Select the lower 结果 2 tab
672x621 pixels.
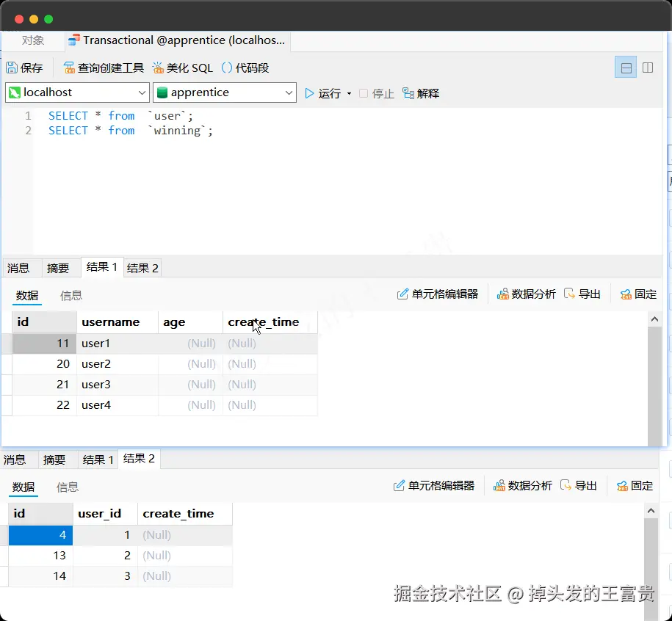139,459
